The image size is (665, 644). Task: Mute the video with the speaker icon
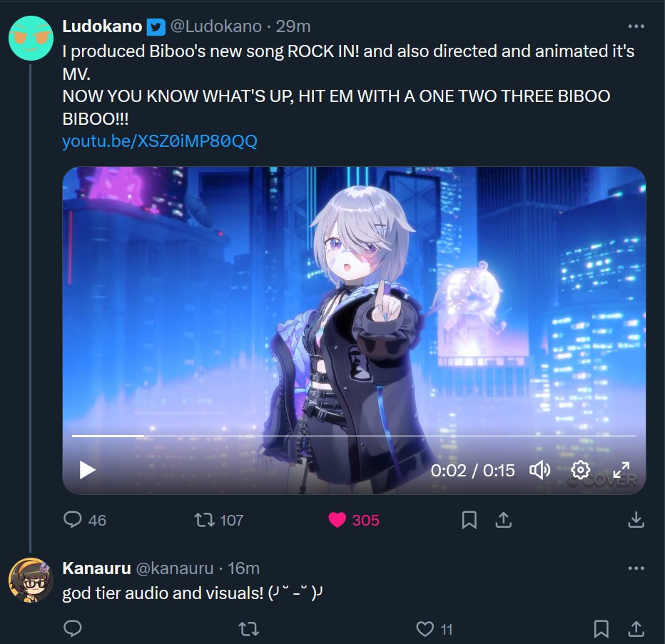[x=540, y=470]
